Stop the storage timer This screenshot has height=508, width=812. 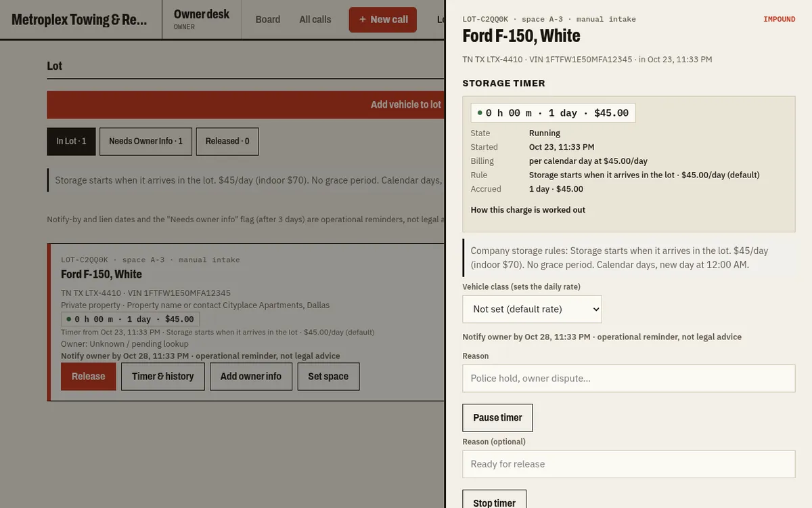tap(495, 500)
